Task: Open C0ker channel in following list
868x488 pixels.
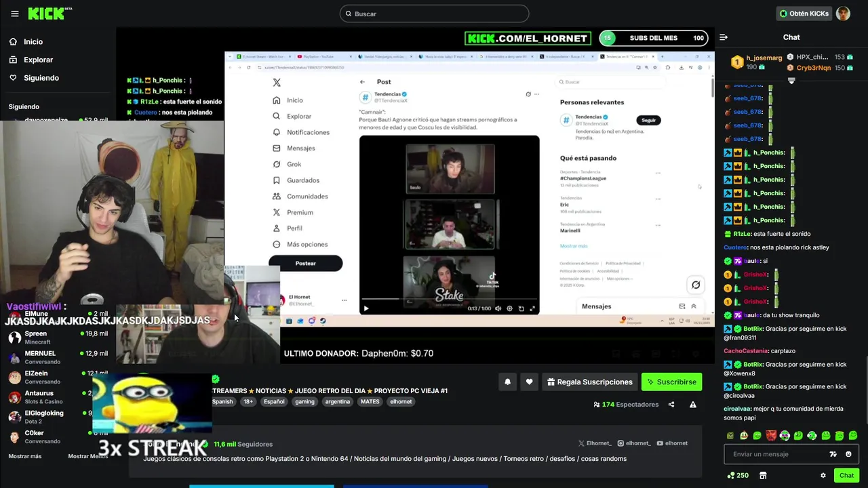Action: click(x=58, y=436)
